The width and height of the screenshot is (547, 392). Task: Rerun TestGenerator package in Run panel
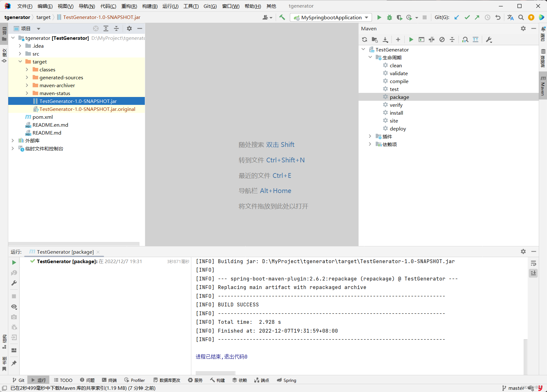(14, 262)
